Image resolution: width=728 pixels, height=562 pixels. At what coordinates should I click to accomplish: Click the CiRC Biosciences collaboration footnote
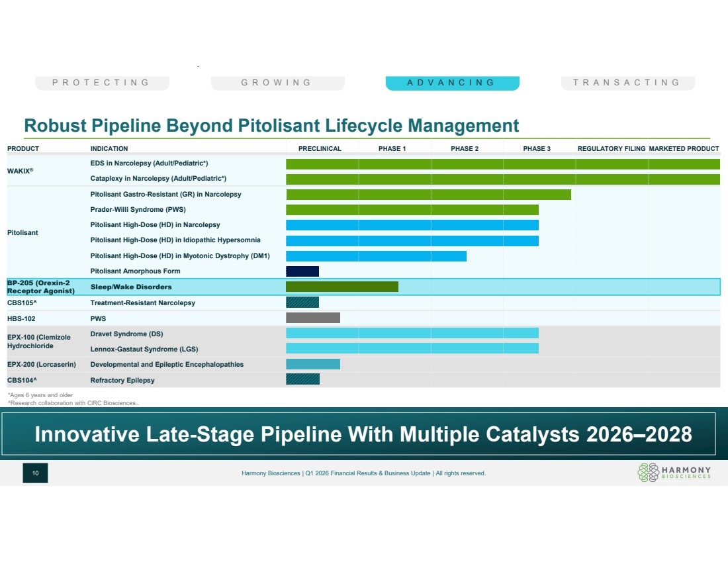point(73,403)
